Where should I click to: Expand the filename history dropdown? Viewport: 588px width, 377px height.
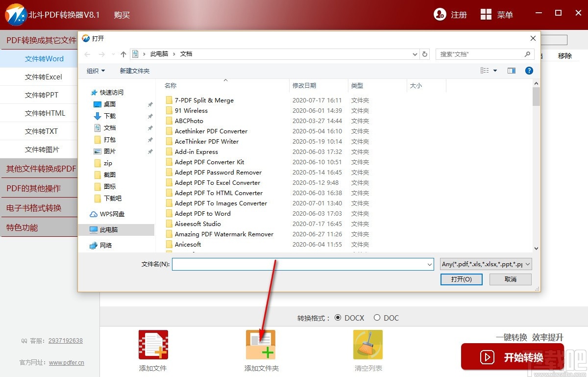(430, 264)
